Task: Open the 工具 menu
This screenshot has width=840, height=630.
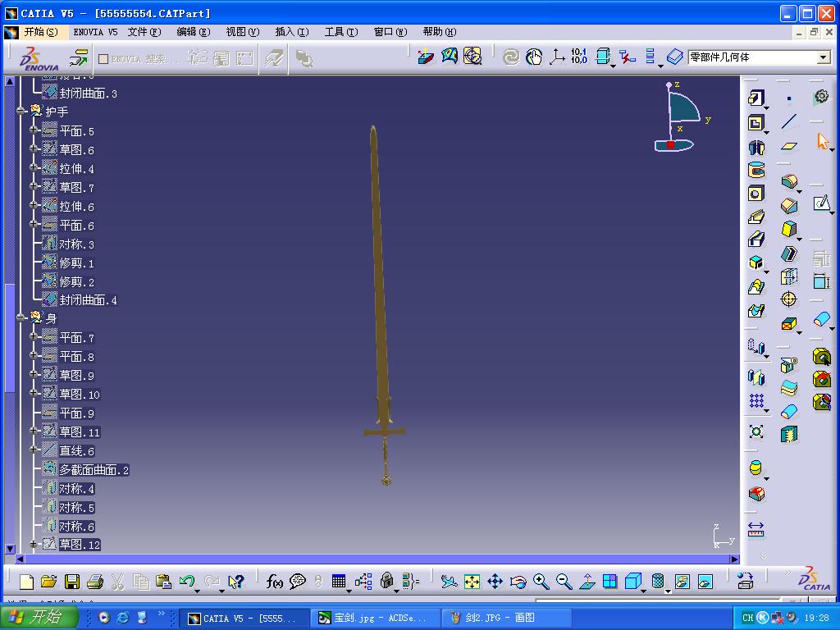Action: [341, 32]
